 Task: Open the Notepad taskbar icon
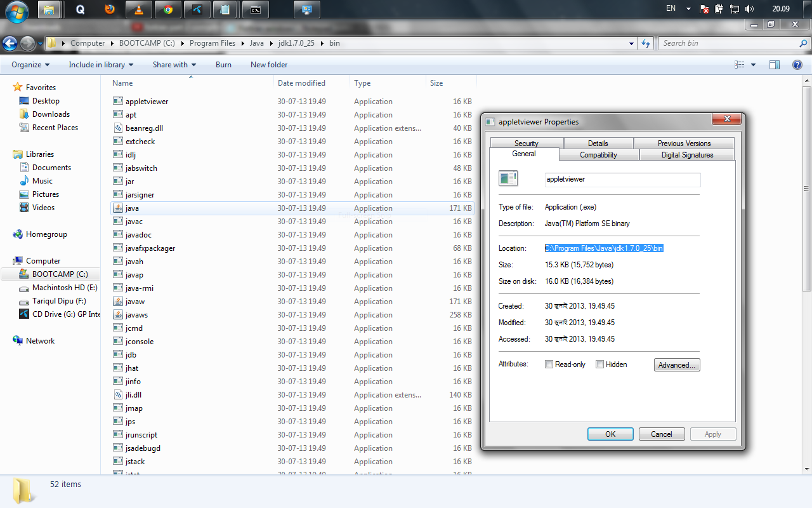[225, 10]
